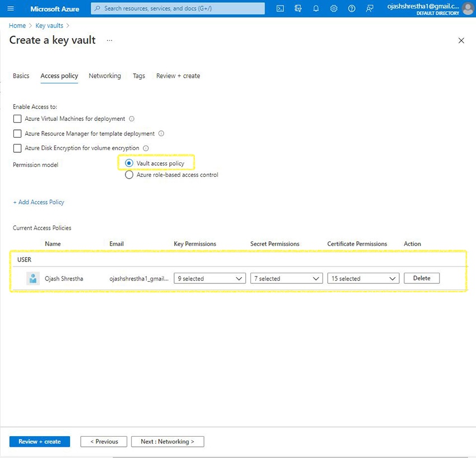The width and height of the screenshot is (476, 458).
Task: Close the Create a key vault blade
Action: point(461,40)
